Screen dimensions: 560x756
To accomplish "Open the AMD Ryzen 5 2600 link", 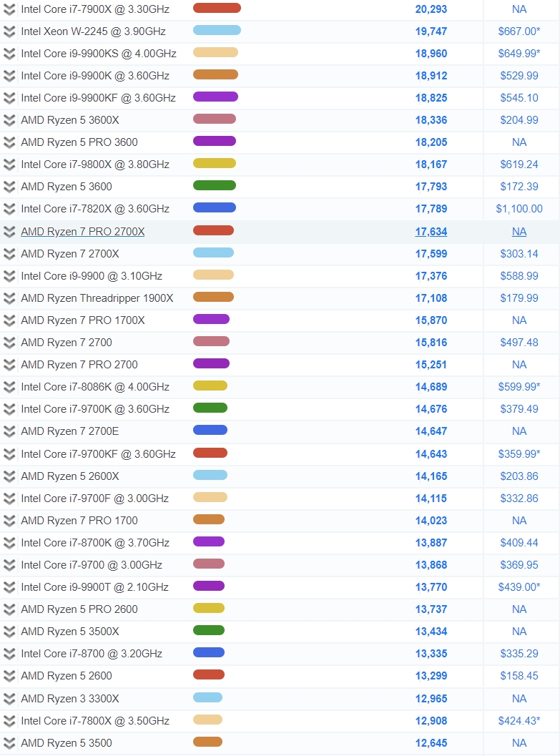I will (x=67, y=676).
